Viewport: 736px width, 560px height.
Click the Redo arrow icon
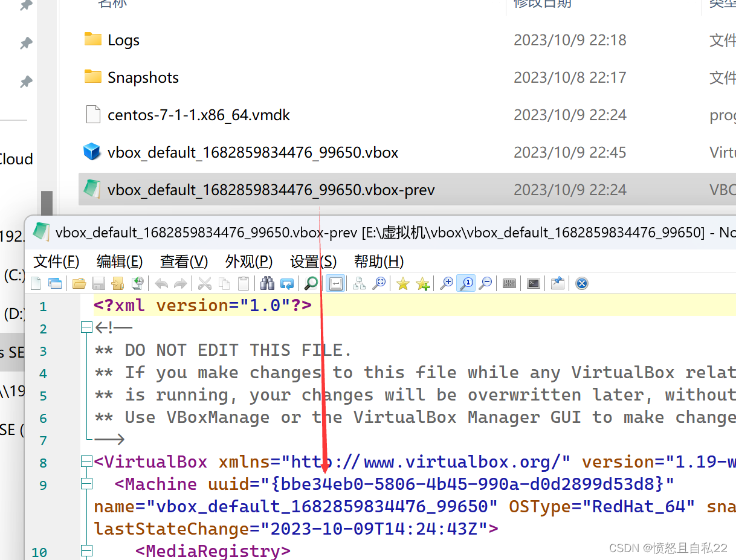pos(180,283)
